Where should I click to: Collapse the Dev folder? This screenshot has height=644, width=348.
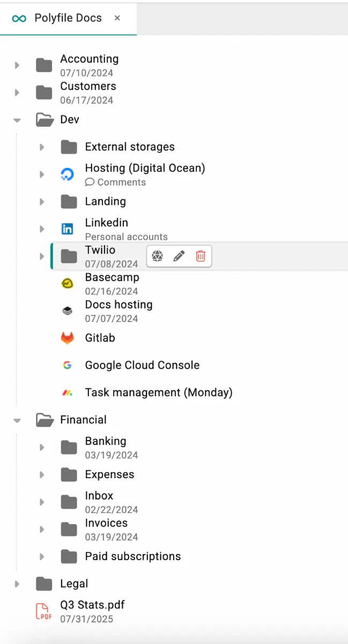[x=17, y=120]
